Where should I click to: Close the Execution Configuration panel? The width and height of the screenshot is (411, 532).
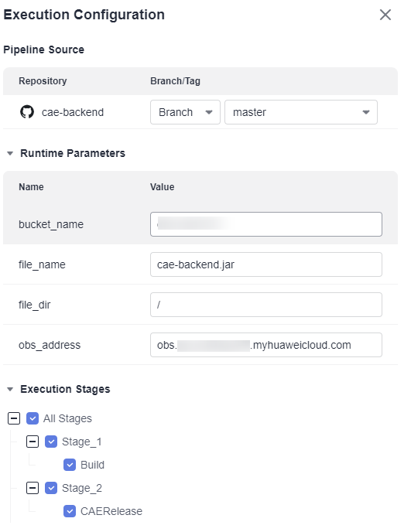coord(385,15)
